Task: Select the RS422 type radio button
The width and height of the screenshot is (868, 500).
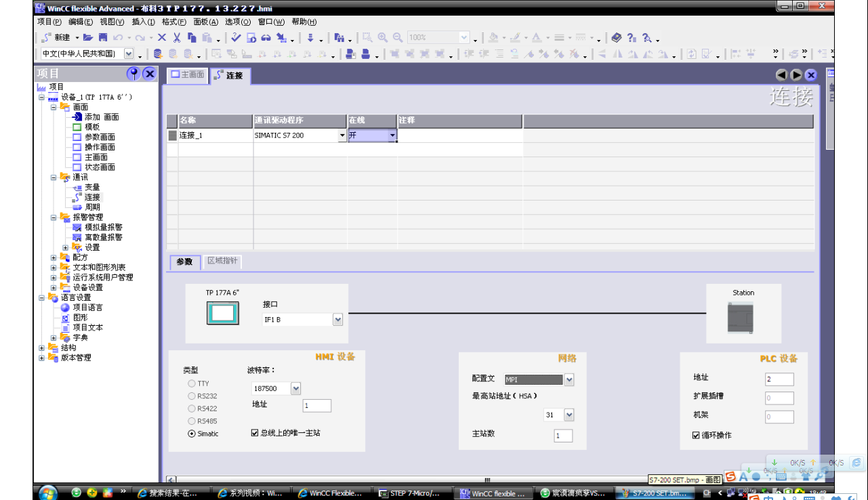Action: [x=192, y=409]
